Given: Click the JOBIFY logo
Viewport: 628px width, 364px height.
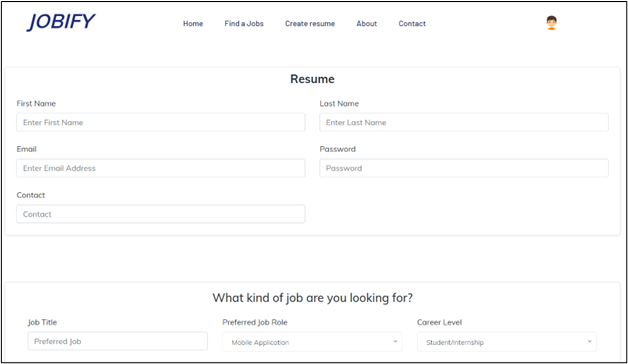Looking at the screenshot, I should (x=61, y=22).
